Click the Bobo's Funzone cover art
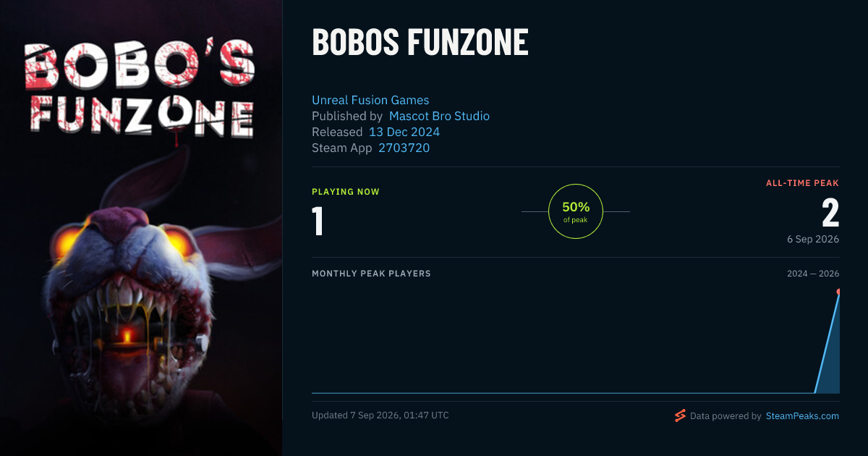868x456 pixels. click(x=141, y=228)
